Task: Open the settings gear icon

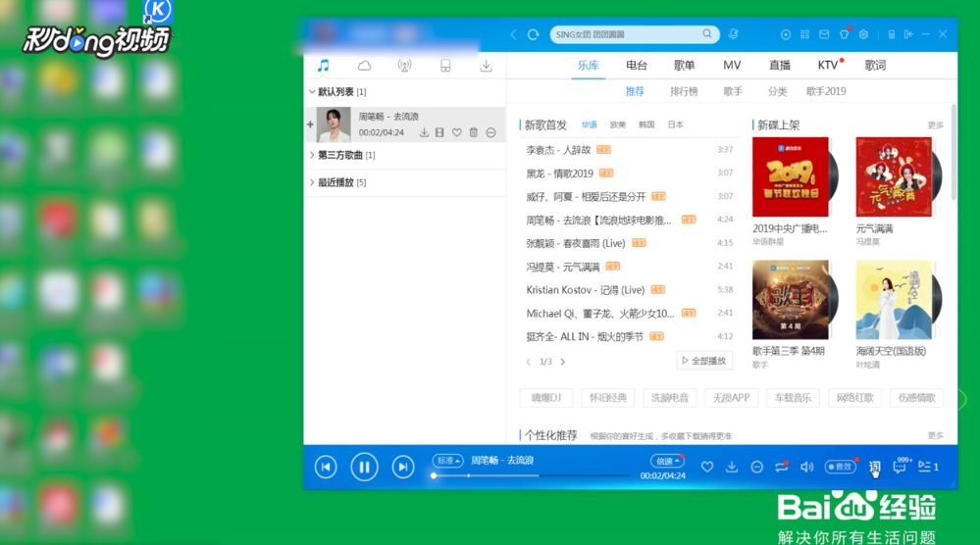Action: pos(863,34)
